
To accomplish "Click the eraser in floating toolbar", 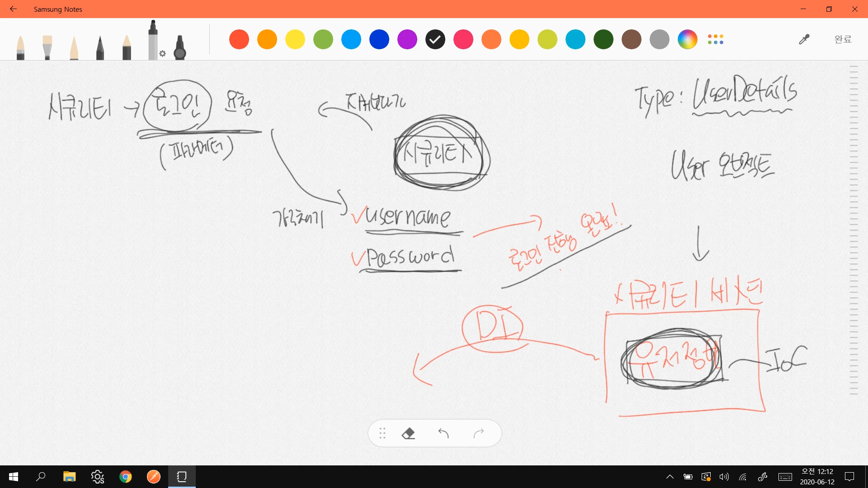I will (x=408, y=434).
